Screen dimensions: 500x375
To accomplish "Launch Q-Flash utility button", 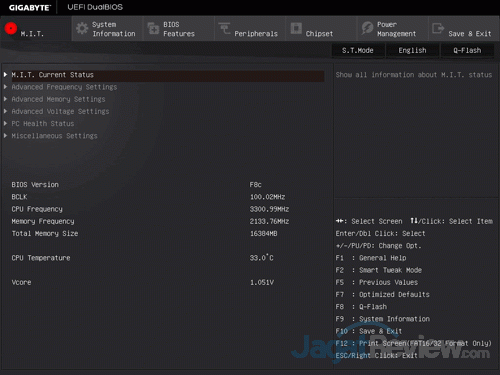I will (467, 51).
